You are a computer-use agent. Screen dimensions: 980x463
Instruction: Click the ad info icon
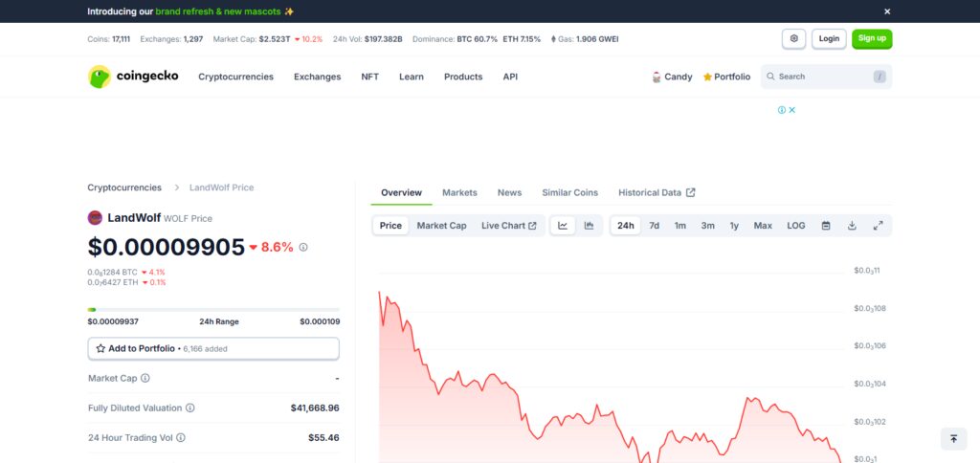point(781,110)
